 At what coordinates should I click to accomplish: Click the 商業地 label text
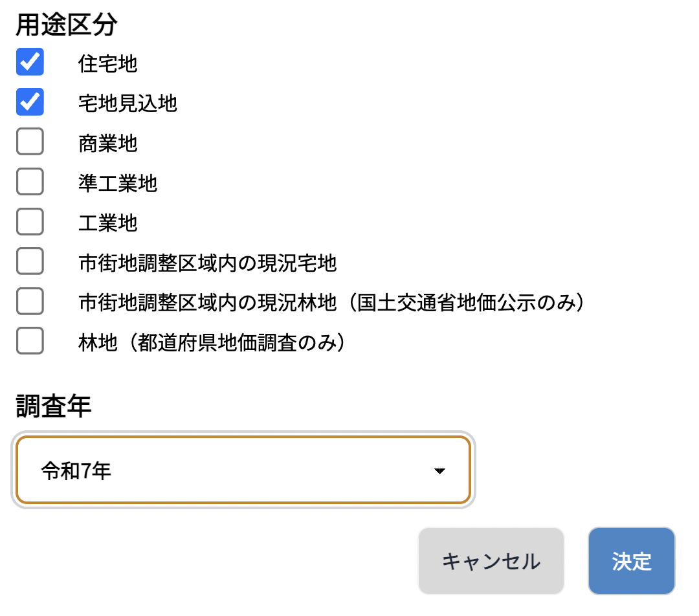pyautogui.click(x=108, y=143)
